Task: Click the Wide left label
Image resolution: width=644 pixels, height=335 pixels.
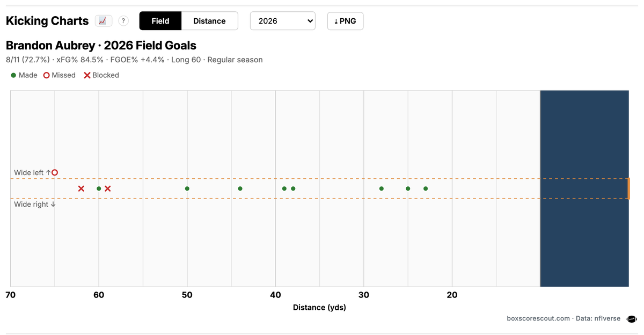Action: pos(32,173)
